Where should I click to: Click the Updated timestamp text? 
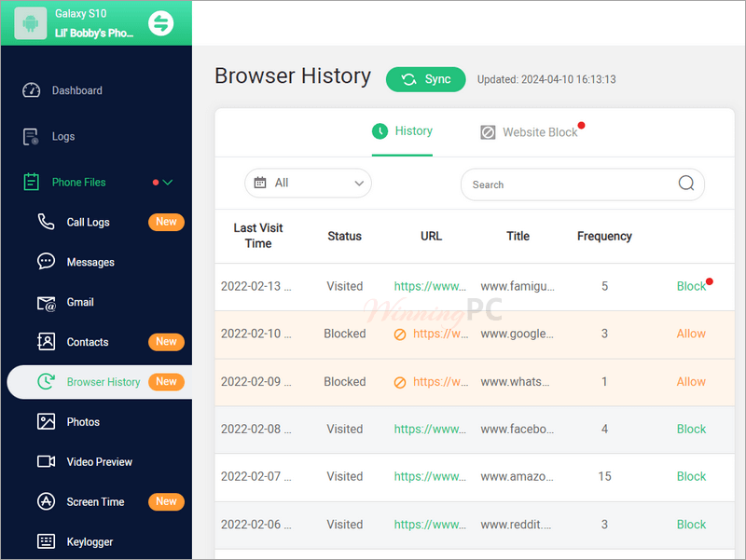pos(546,79)
